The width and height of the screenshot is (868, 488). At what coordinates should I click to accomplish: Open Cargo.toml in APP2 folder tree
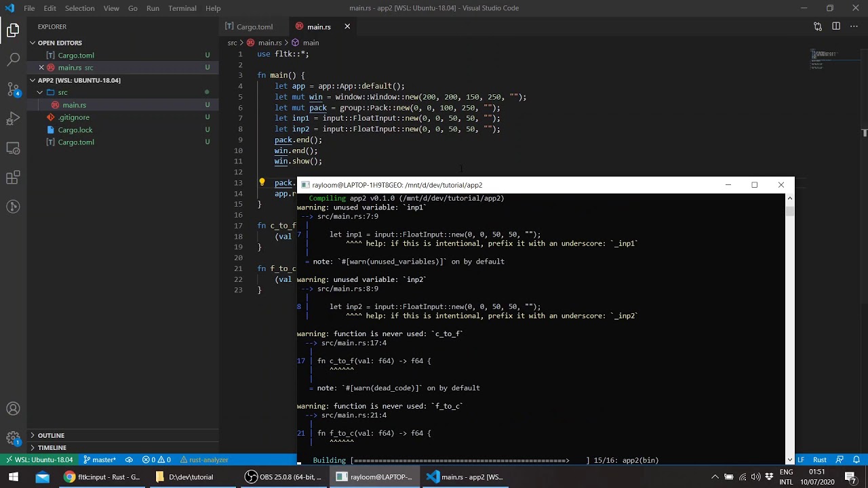coord(122,142)
